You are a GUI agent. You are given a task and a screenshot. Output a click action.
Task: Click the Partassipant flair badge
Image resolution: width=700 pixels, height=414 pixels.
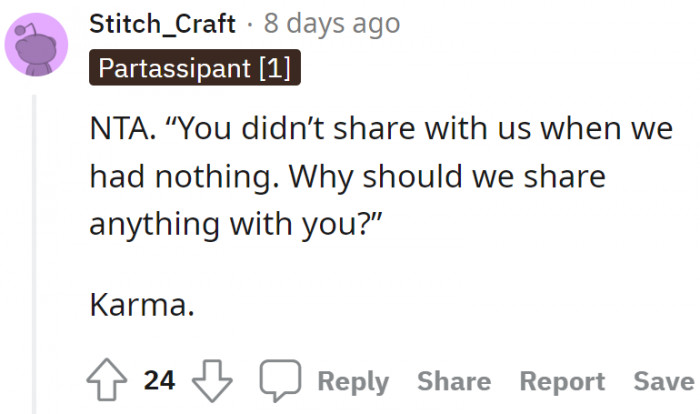click(194, 71)
